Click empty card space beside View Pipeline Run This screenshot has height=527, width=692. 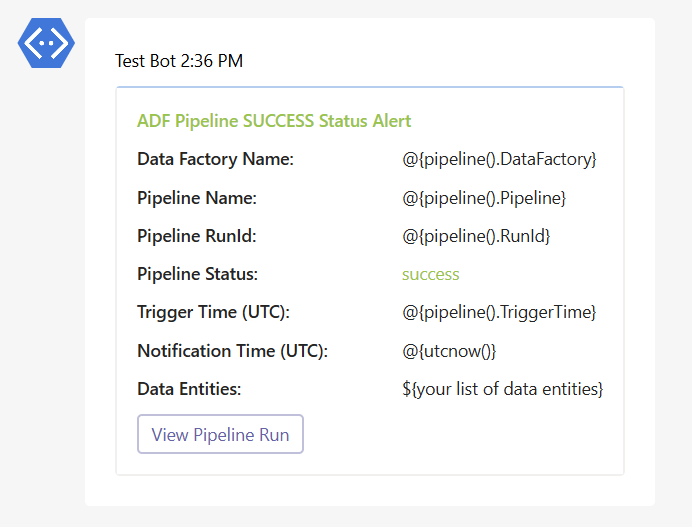point(460,435)
